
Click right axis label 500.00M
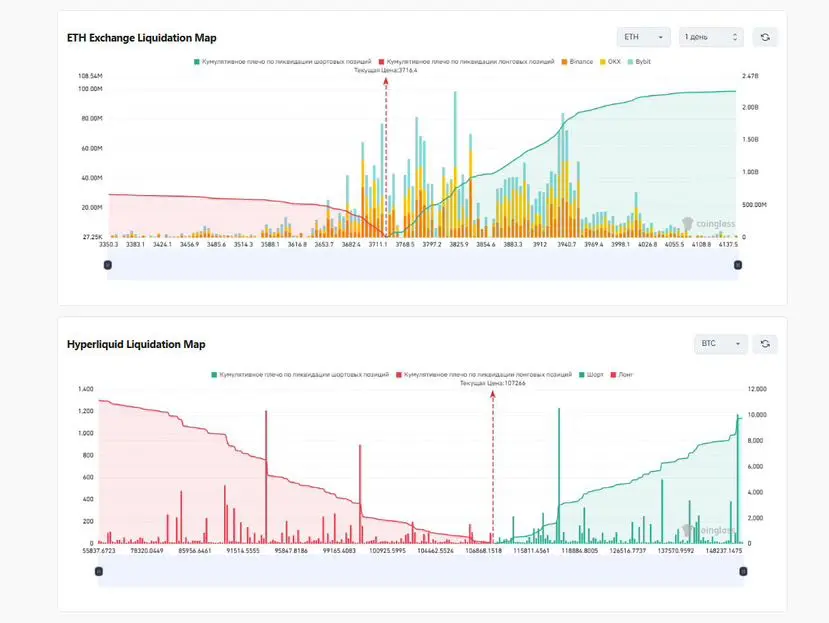[754, 205]
